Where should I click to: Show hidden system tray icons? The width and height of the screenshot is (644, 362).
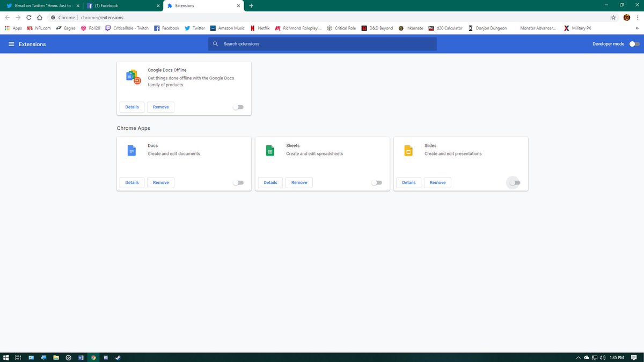[x=578, y=357]
